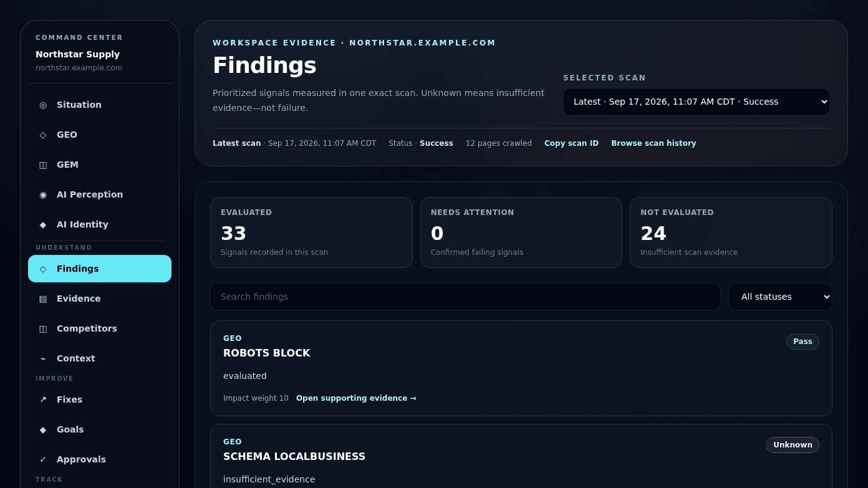
Task: Click the Pass badge on Robots Block
Action: (803, 342)
